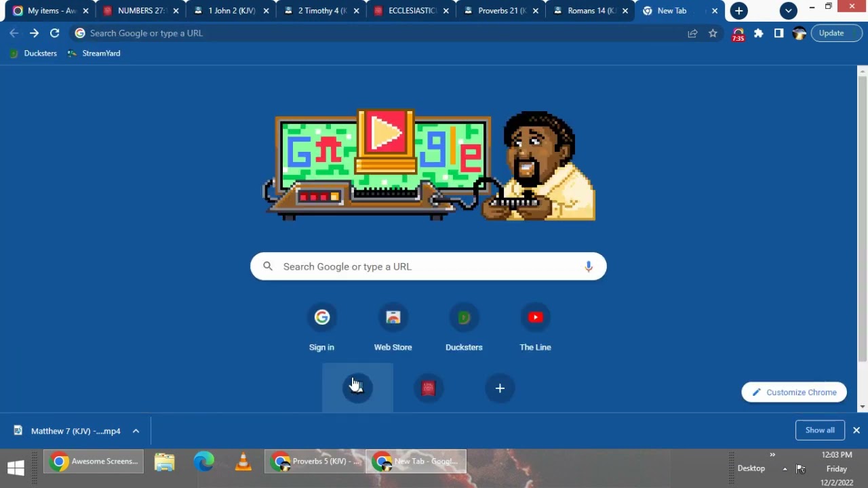Close the My items tab
This screenshot has width=868, height=488.
point(85,11)
